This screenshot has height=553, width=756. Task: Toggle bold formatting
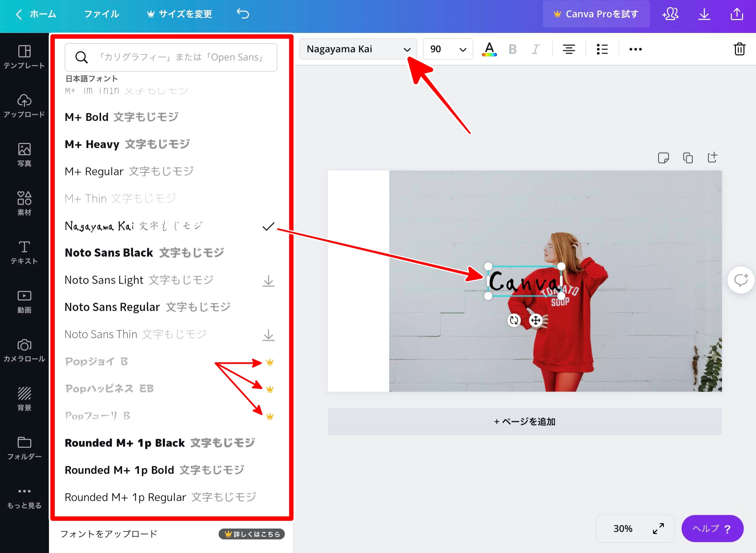pyautogui.click(x=512, y=49)
